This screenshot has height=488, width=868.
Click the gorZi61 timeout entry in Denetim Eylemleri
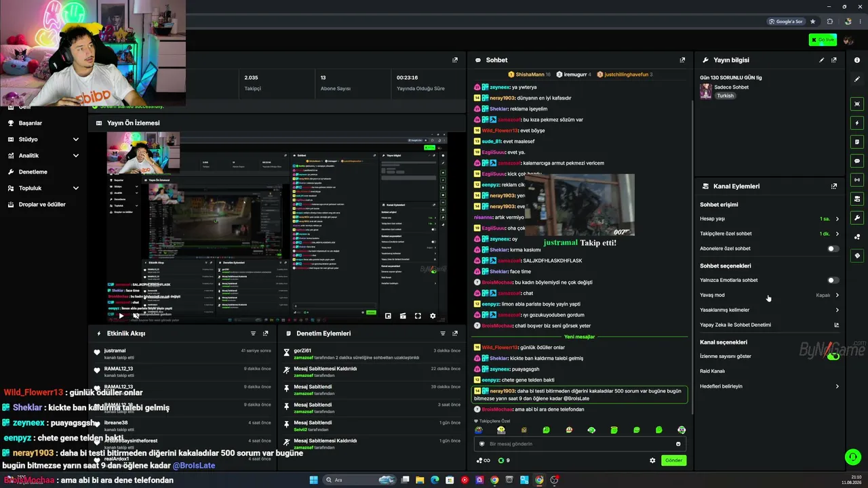(372, 353)
